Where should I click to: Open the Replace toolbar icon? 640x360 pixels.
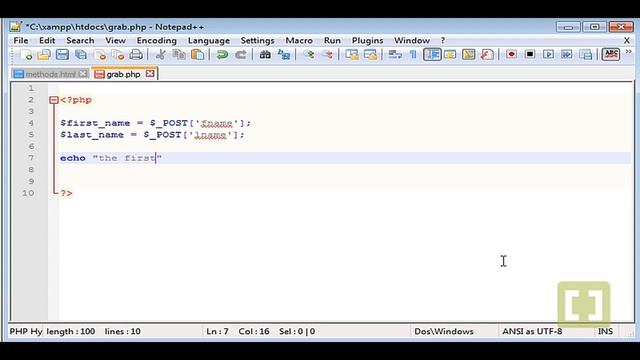[284, 55]
